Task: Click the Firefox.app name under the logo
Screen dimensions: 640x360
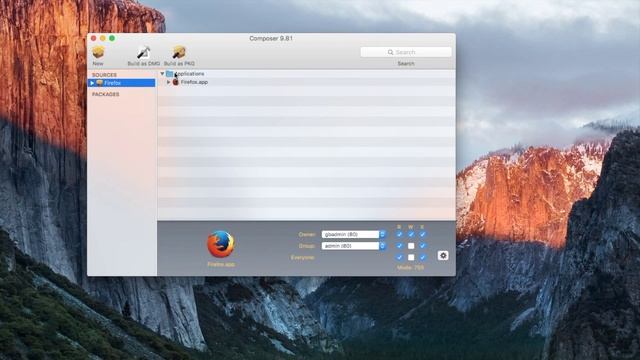Action: click(x=221, y=264)
